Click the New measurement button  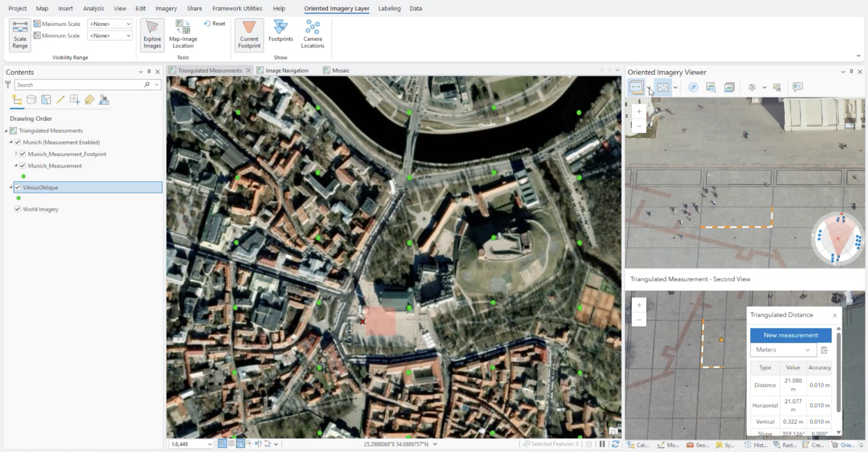pyautogui.click(x=791, y=335)
